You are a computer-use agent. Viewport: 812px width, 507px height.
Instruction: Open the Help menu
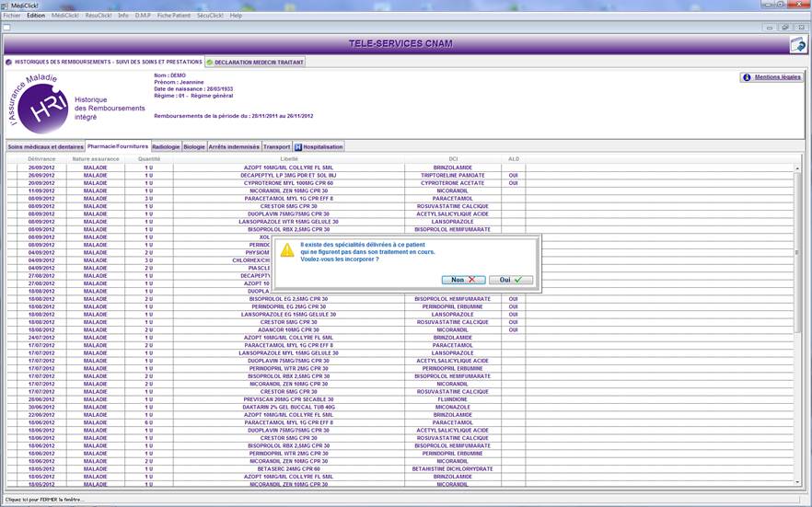click(x=236, y=16)
